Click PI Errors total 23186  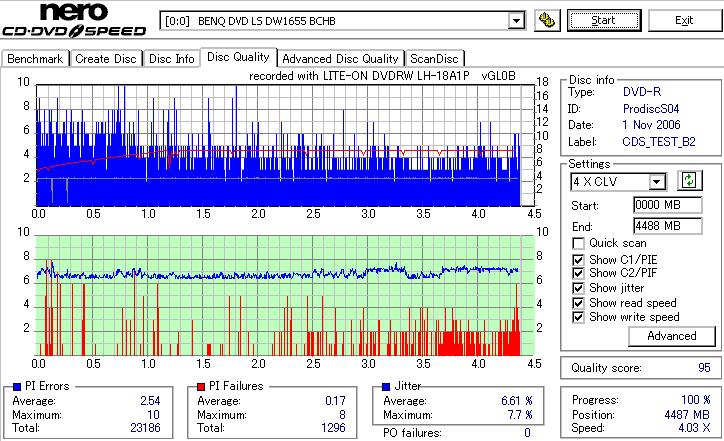[145, 428]
